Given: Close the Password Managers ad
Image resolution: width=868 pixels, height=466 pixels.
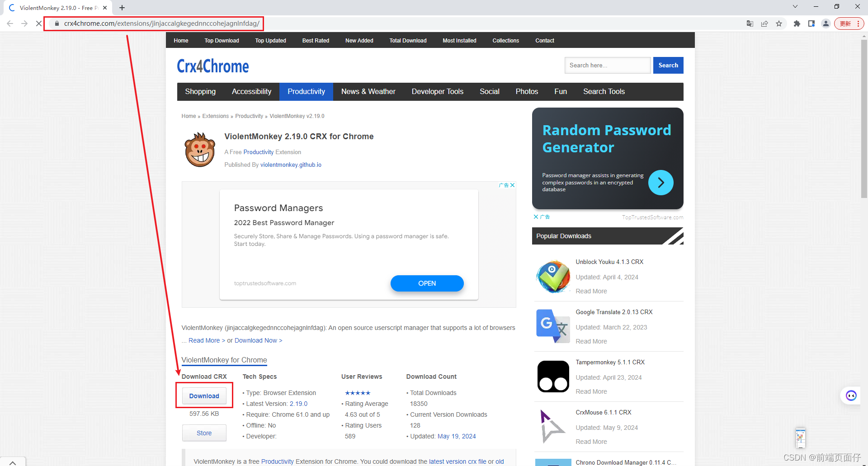Looking at the screenshot, I should point(513,185).
